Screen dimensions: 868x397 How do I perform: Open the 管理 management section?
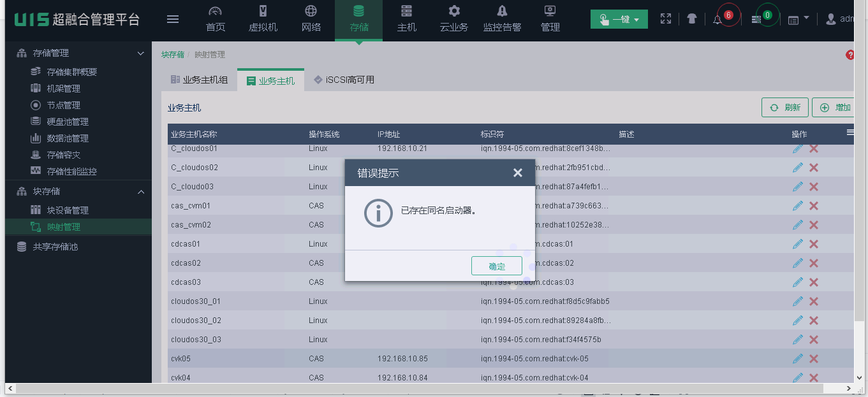550,19
